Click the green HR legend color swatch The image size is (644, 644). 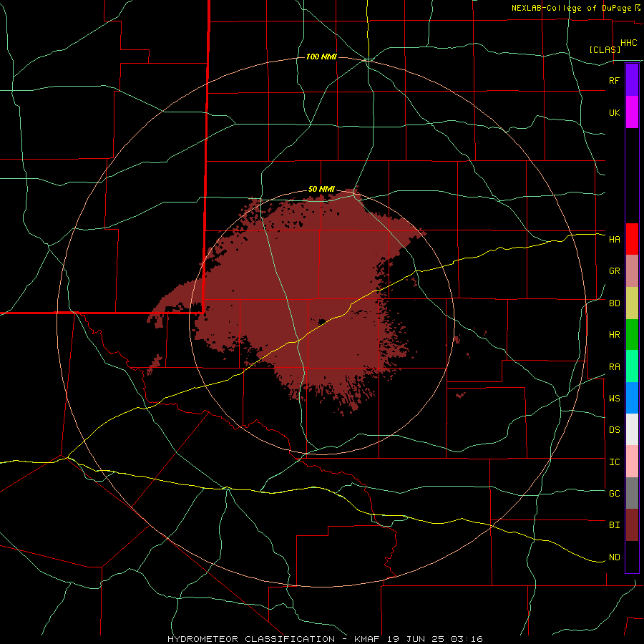click(x=632, y=335)
